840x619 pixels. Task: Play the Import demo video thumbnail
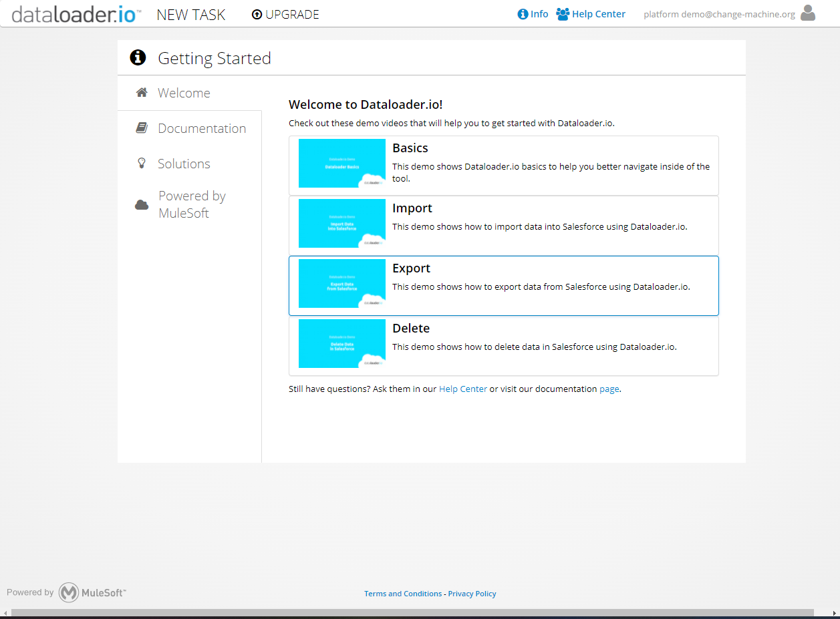click(342, 223)
